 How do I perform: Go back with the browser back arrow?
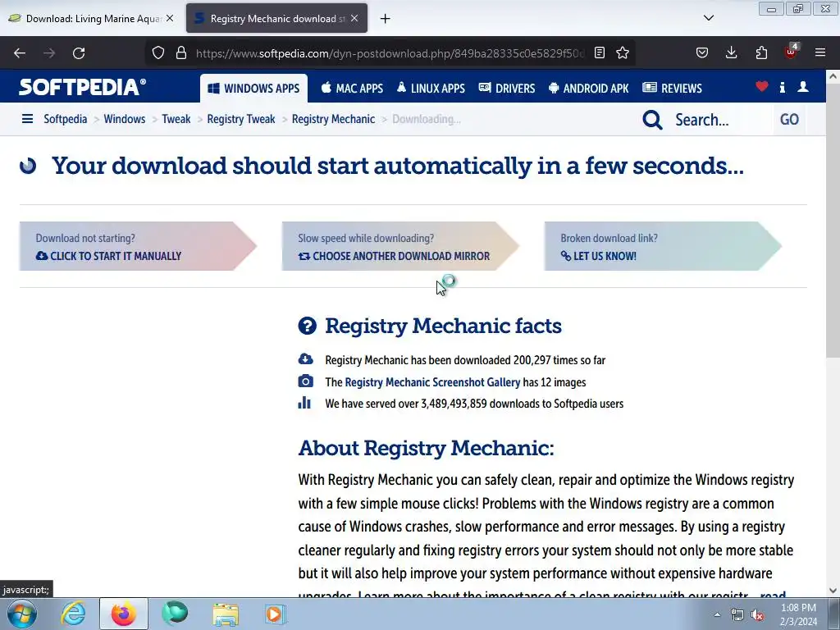(20, 53)
